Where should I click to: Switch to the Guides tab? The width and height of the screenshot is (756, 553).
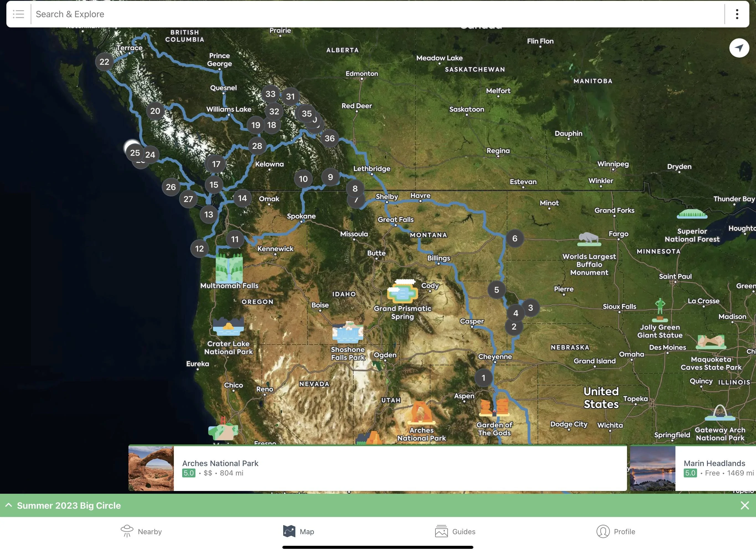pyautogui.click(x=455, y=532)
